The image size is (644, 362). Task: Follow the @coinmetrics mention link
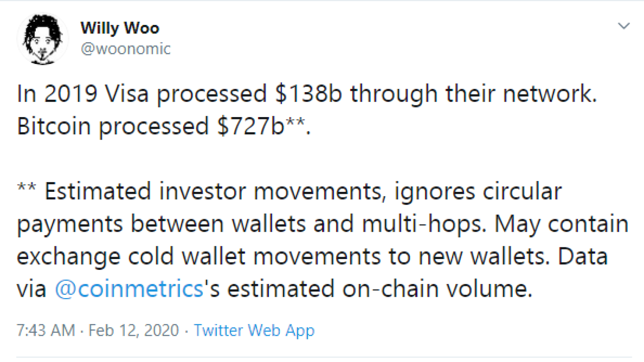click(x=129, y=289)
